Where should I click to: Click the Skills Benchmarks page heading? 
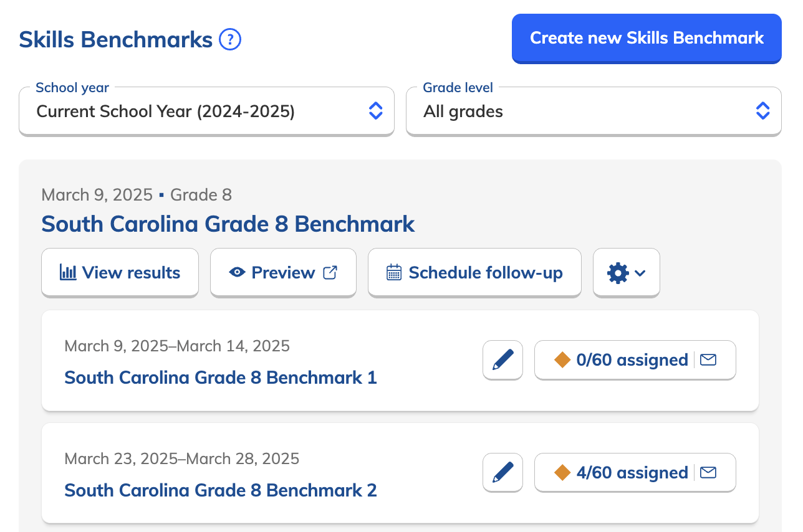[116, 40]
